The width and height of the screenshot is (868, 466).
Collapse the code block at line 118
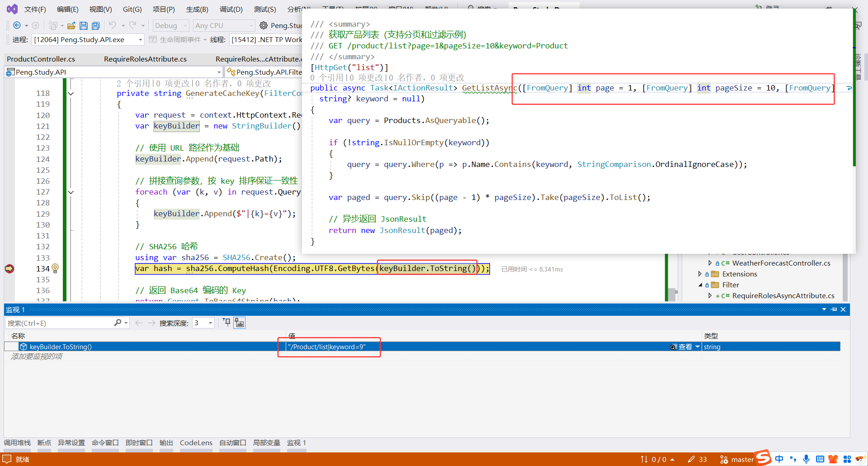(71, 93)
